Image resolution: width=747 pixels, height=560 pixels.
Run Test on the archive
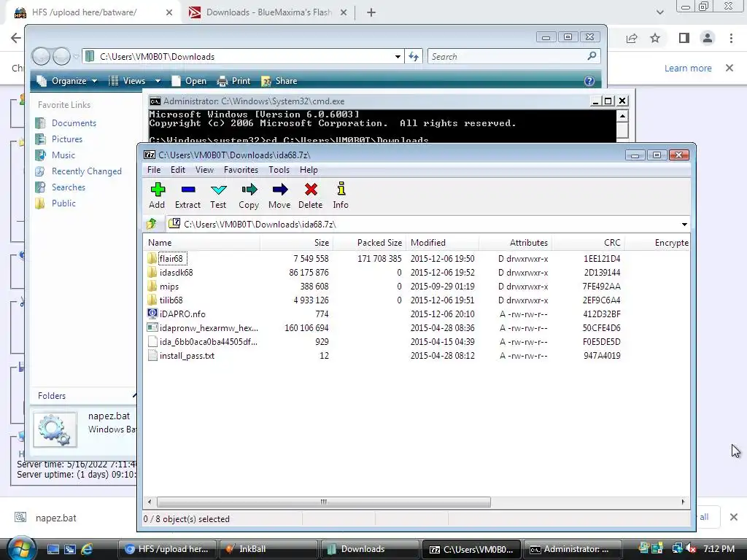[x=218, y=195]
